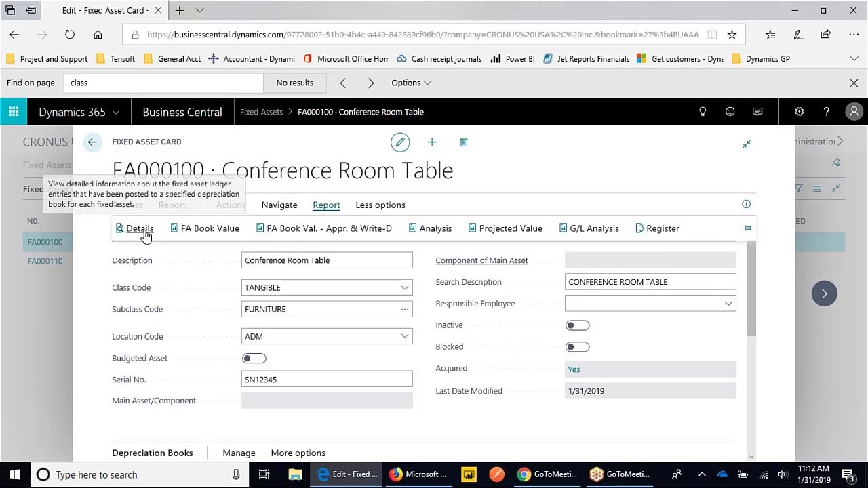
Task: Toggle the Inactive switch
Action: click(x=578, y=325)
